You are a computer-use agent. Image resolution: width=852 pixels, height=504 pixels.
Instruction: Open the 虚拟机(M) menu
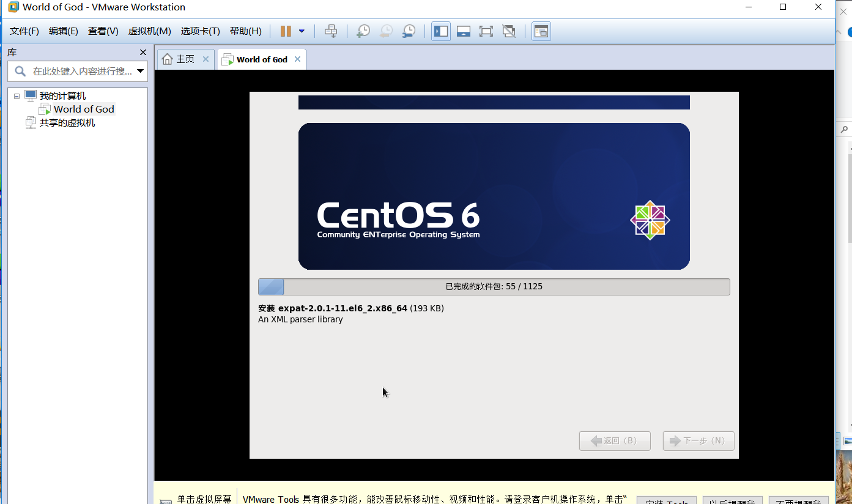coord(149,31)
